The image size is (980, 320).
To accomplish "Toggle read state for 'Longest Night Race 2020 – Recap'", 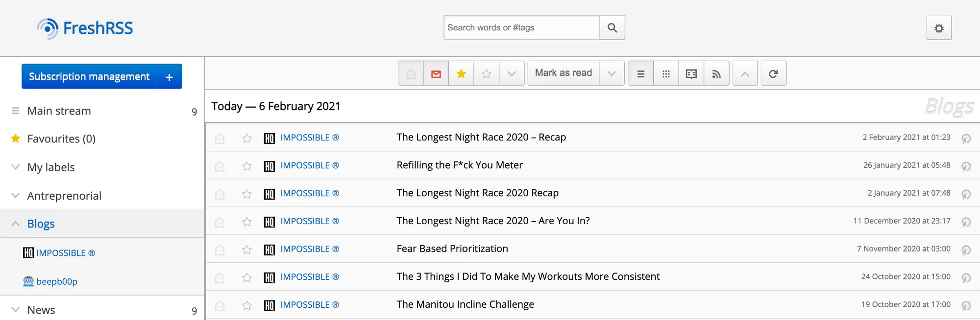I will [x=220, y=138].
